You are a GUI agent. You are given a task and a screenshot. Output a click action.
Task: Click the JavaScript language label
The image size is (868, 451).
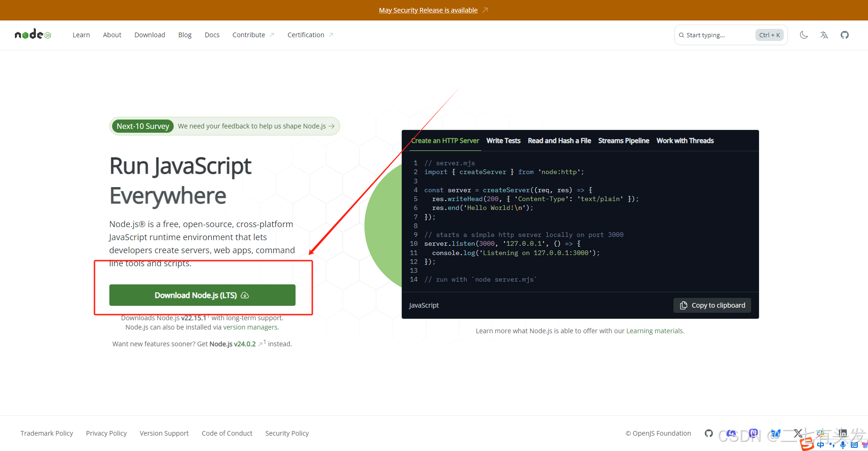coord(424,305)
